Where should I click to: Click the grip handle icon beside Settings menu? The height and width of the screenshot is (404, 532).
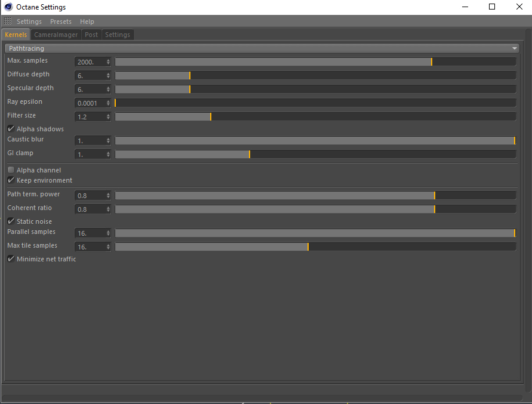[8, 21]
